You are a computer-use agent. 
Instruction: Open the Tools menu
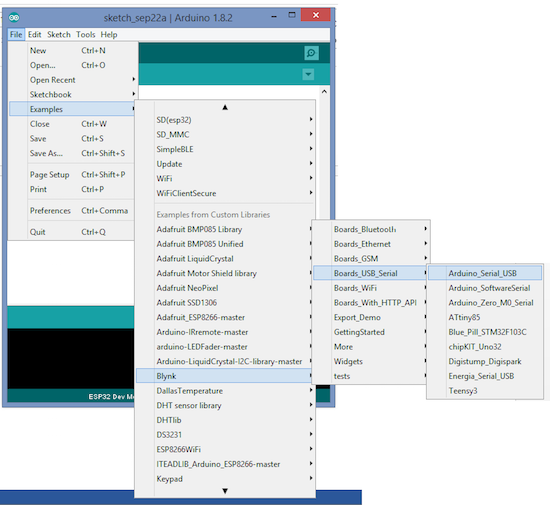(x=86, y=34)
